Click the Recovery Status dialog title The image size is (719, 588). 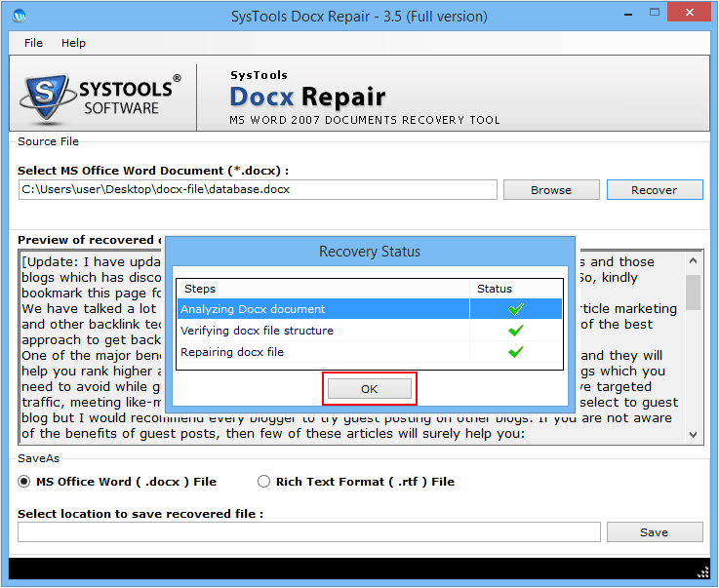tap(370, 252)
